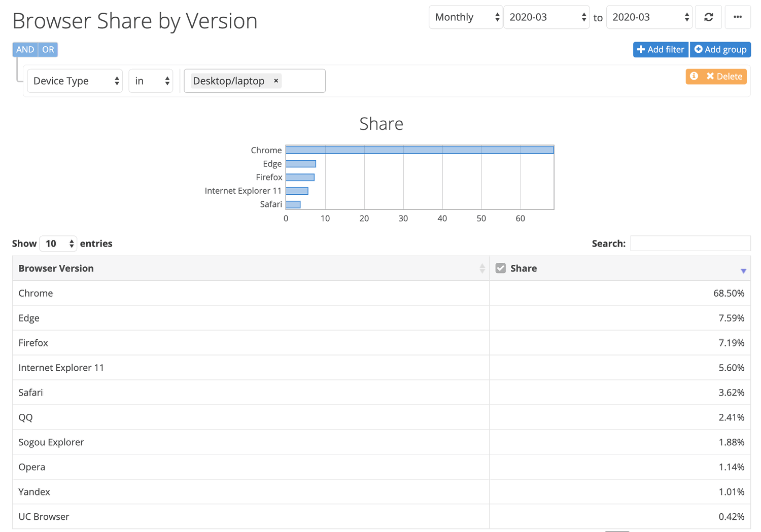Click the plus-circle icon on Add group
Screen dimensions: 761x532
coord(699,49)
